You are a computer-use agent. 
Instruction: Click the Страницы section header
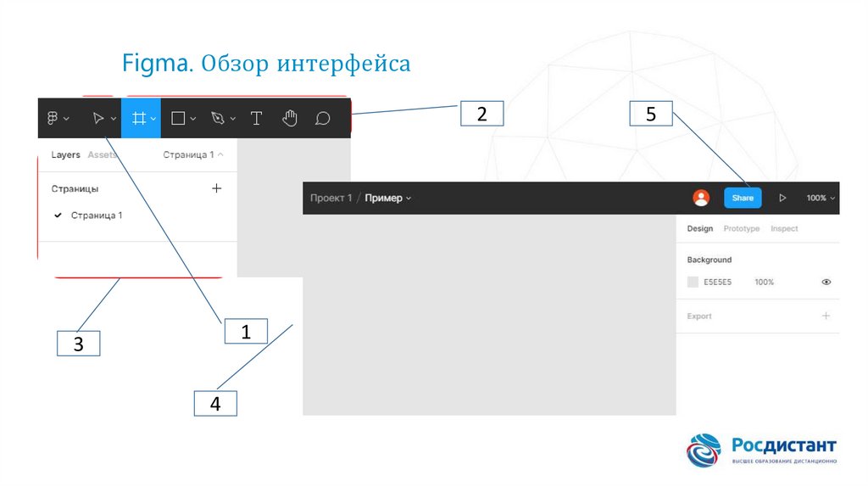(x=75, y=188)
